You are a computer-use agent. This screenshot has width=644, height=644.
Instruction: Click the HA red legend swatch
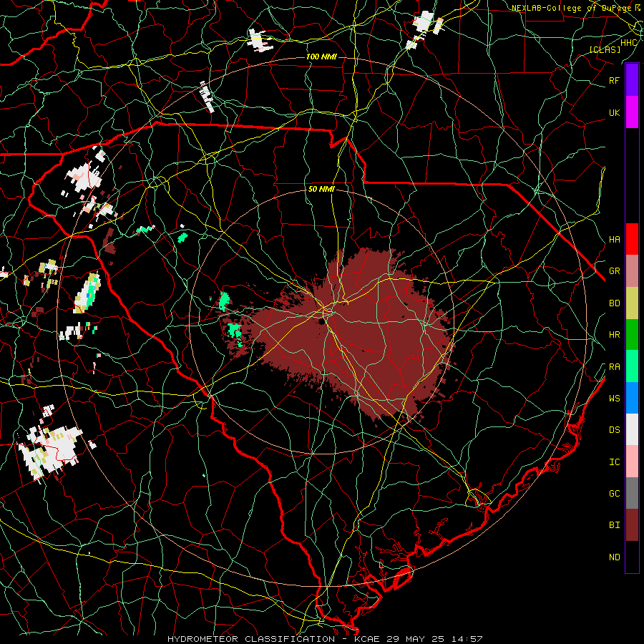point(632,239)
